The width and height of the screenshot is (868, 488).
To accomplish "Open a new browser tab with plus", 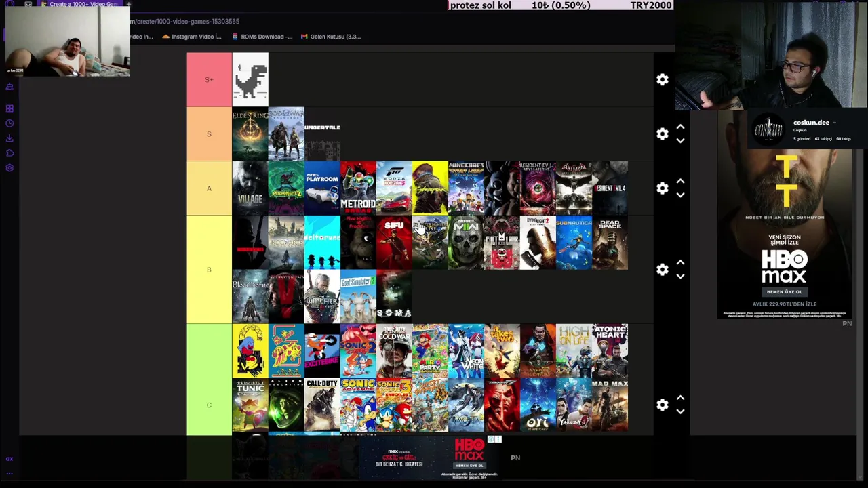I will pos(127,4).
